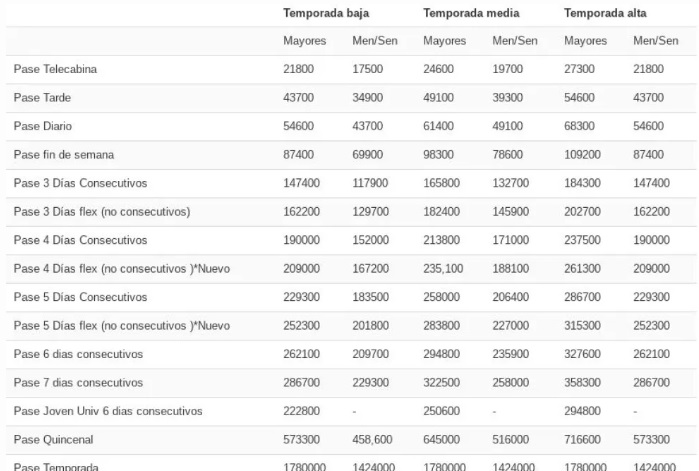Click Mayores subheader under Temporada baja
699x471 pixels.
point(304,41)
